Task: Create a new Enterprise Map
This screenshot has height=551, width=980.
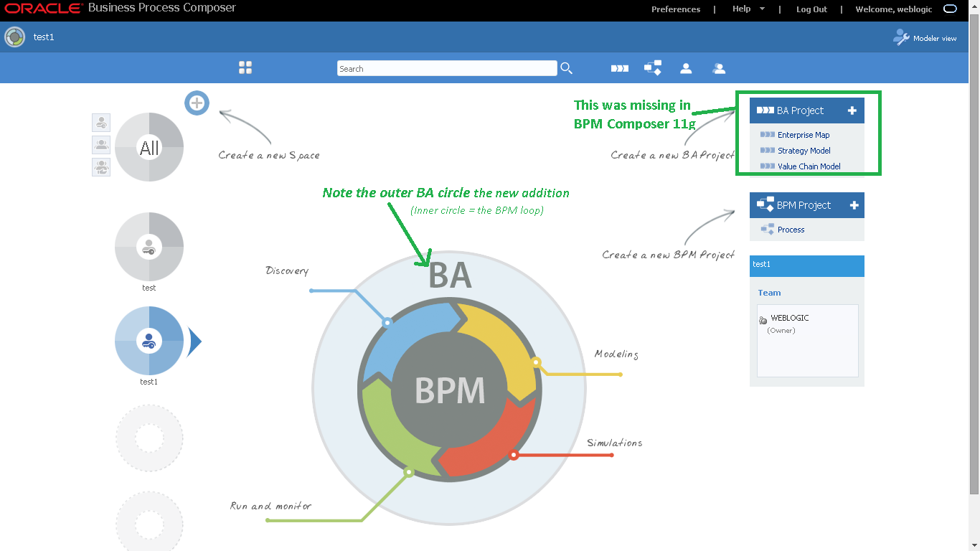Action: pyautogui.click(x=804, y=135)
